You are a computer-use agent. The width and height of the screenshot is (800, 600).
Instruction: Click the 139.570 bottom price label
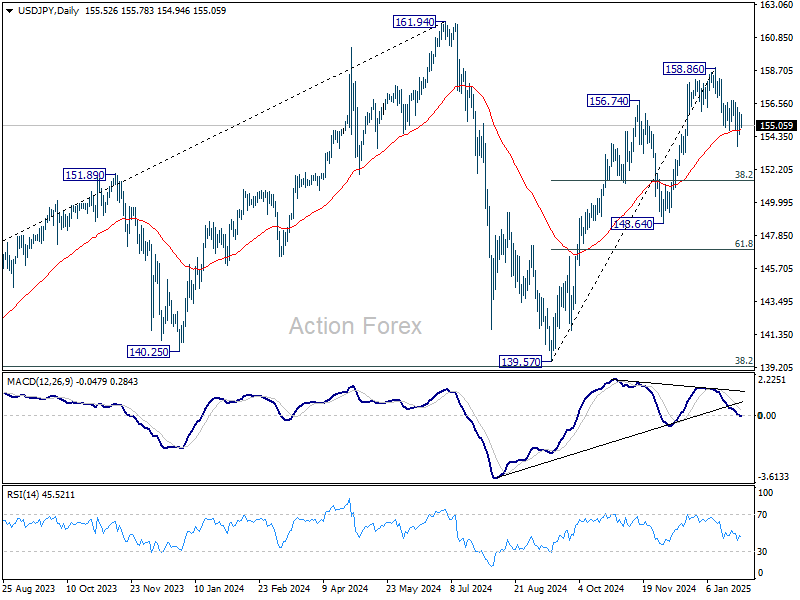[520, 361]
